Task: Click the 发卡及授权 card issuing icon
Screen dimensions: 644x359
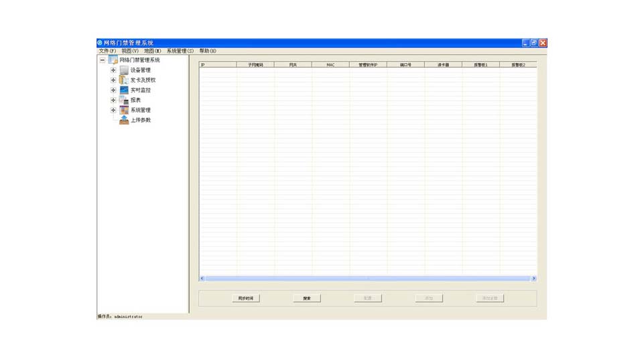Action: [124, 80]
